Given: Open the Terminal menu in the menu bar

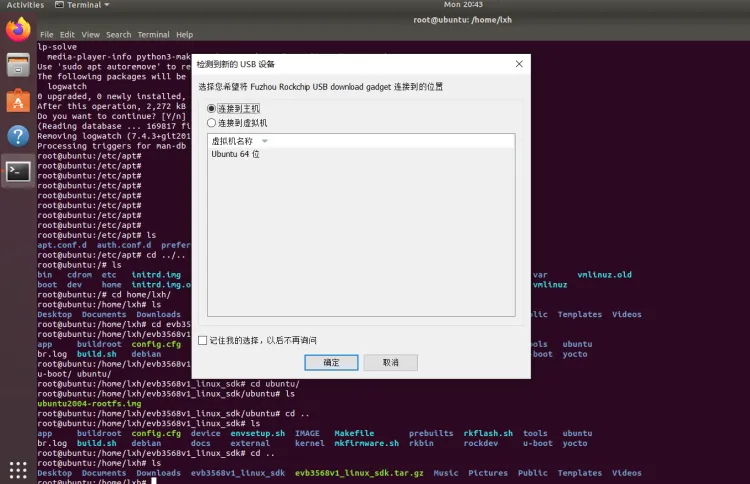Looking at the screenshot, I should pos(154,34).
